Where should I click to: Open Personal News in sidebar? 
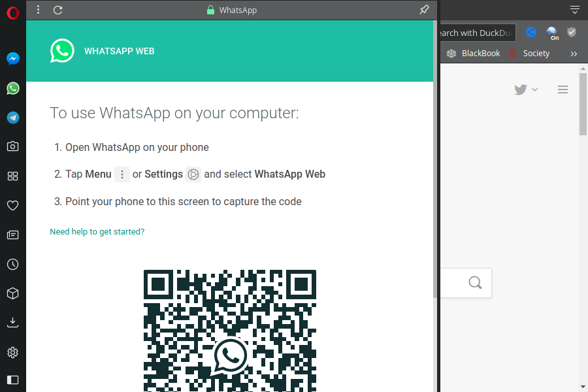pyautogui.click(x=13, y=235)
